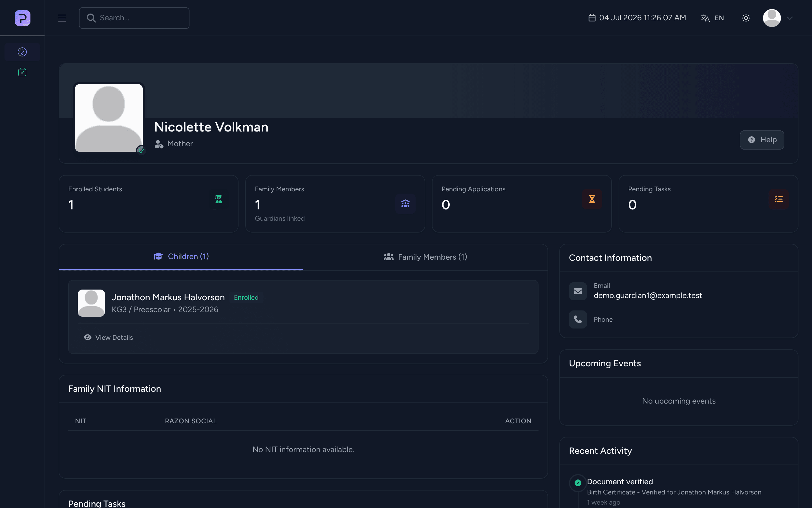This screenshot has width=812, height=508.
Task: Click the Pending Tasks count value
Action: pyautogui.click(x=632, y=205)
